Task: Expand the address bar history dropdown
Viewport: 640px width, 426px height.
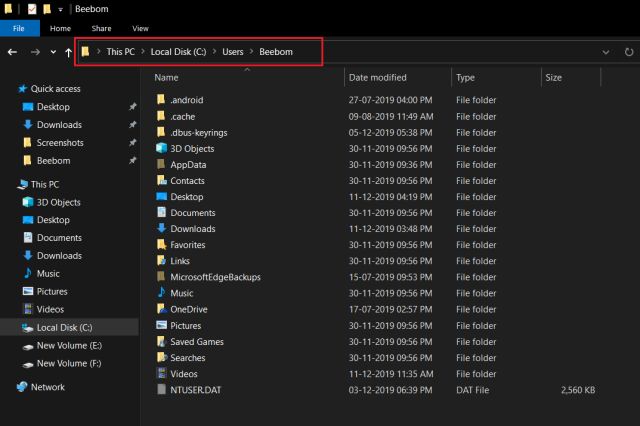Action: tap(606, 52)
